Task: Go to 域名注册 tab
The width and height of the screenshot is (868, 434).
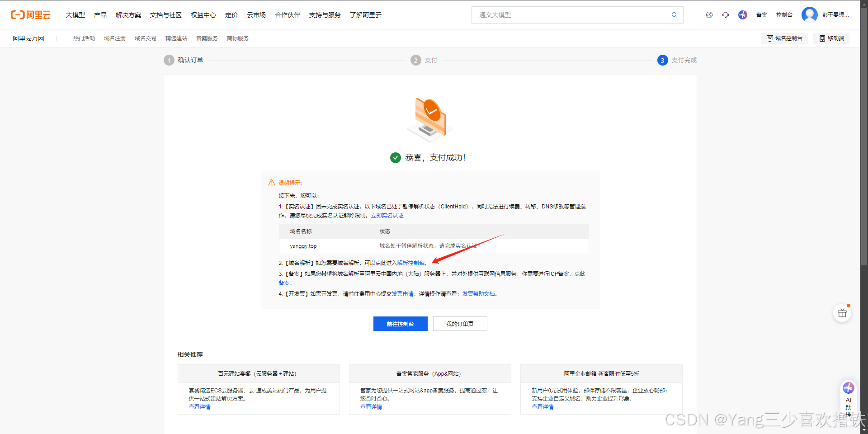Action: 115,38
